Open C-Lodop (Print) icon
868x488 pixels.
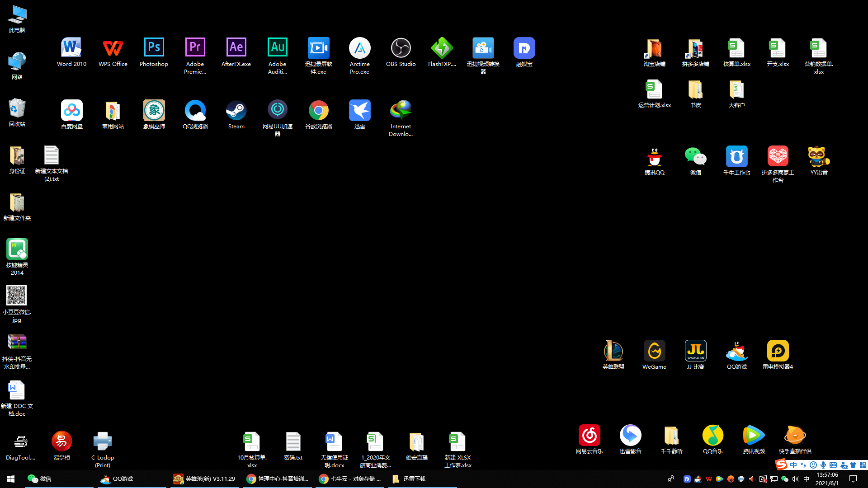point(103,450)
